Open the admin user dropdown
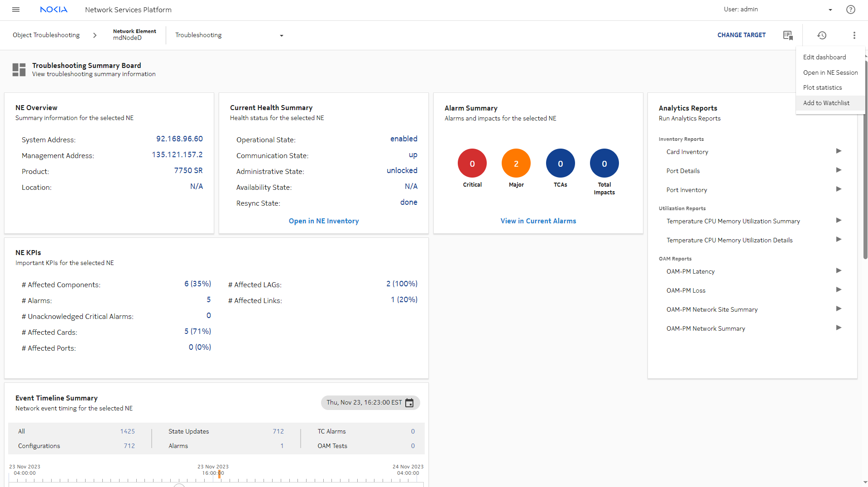This screenshot has width=868, height=487. tap(830, 10)
